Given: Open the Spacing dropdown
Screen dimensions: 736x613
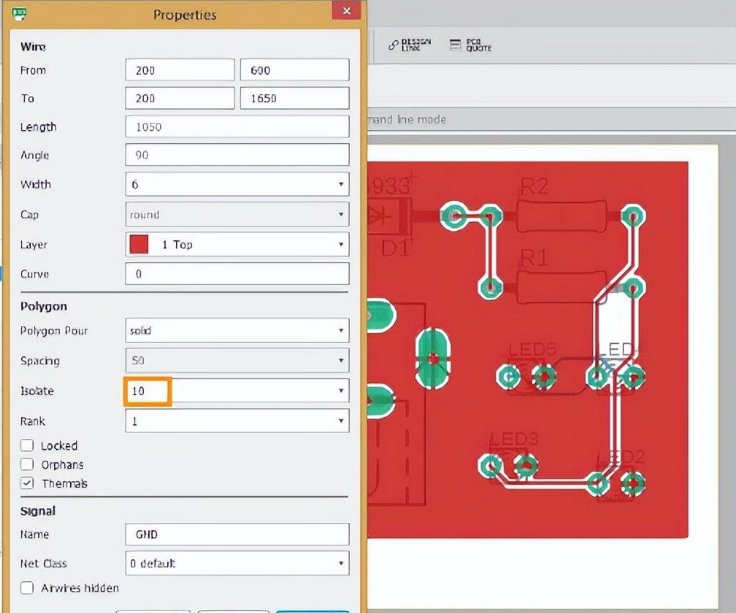Looking at the screenshot, I should pyautogui.click(x=237, y=360).
